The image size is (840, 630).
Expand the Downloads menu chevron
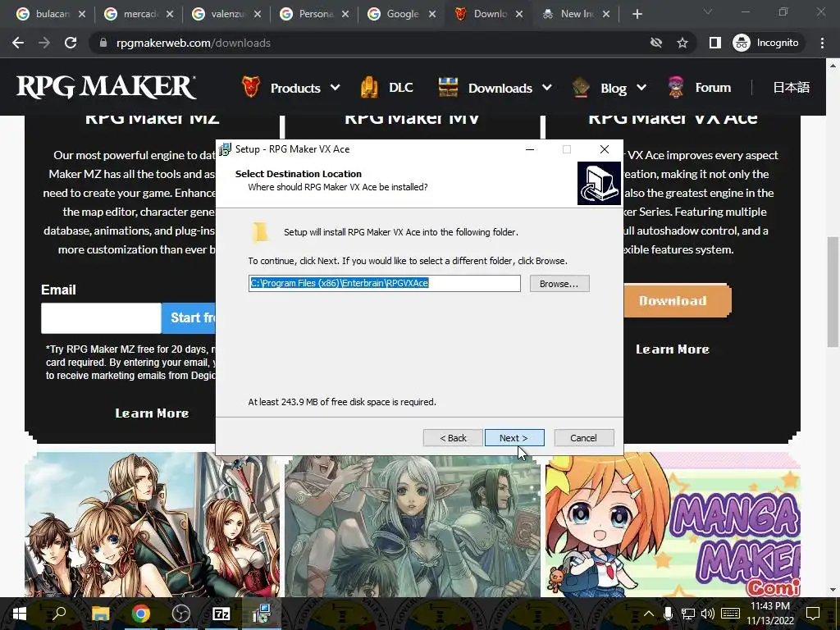pos(547,87)
